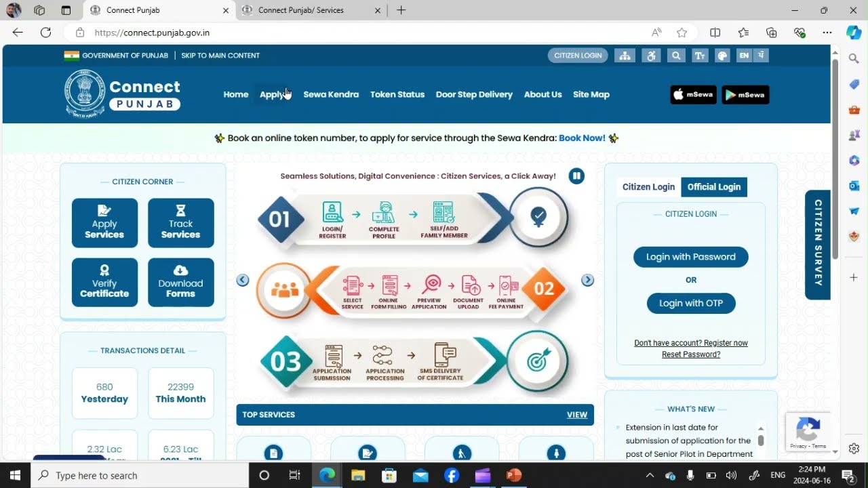Open Track Services tile
Image resolution: width=868 pixels, height=488 pixels.
pyautogui.click(x=180, y=223)
